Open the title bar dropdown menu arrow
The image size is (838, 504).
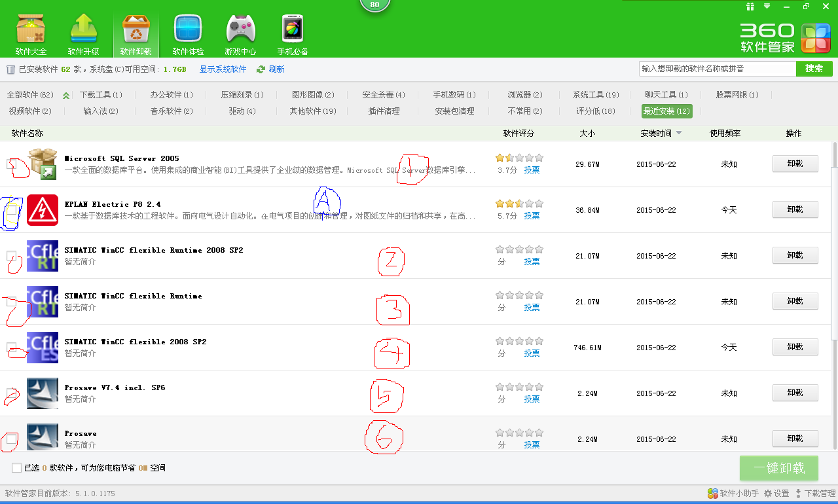(767, 7)
